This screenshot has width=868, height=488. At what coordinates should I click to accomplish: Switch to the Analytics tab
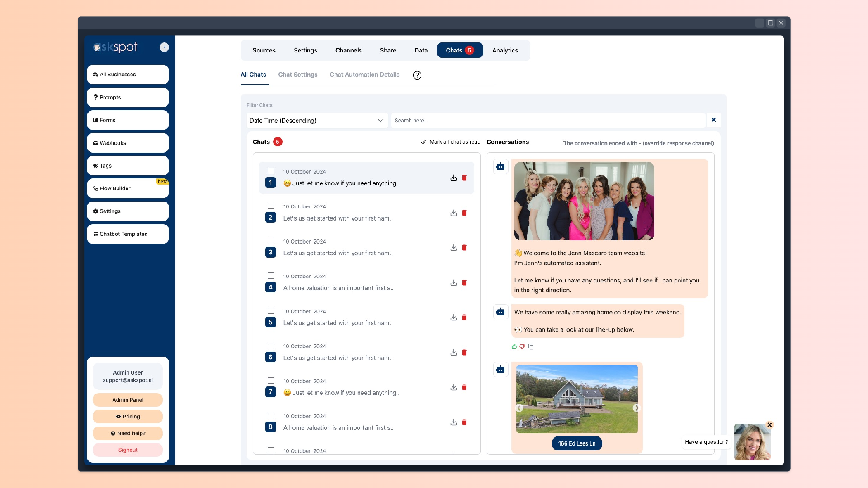point(505,50)
